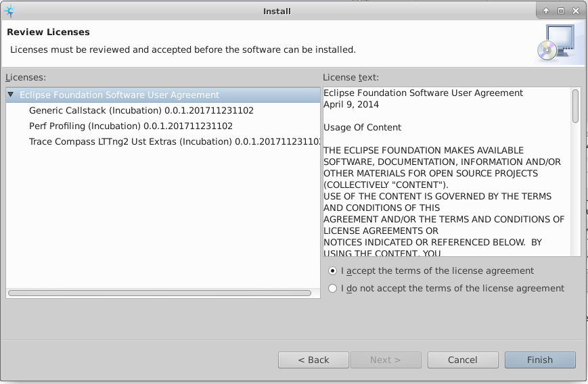Select I do not accept the terms
Screen dimensions: 588x384
point(332,289)
